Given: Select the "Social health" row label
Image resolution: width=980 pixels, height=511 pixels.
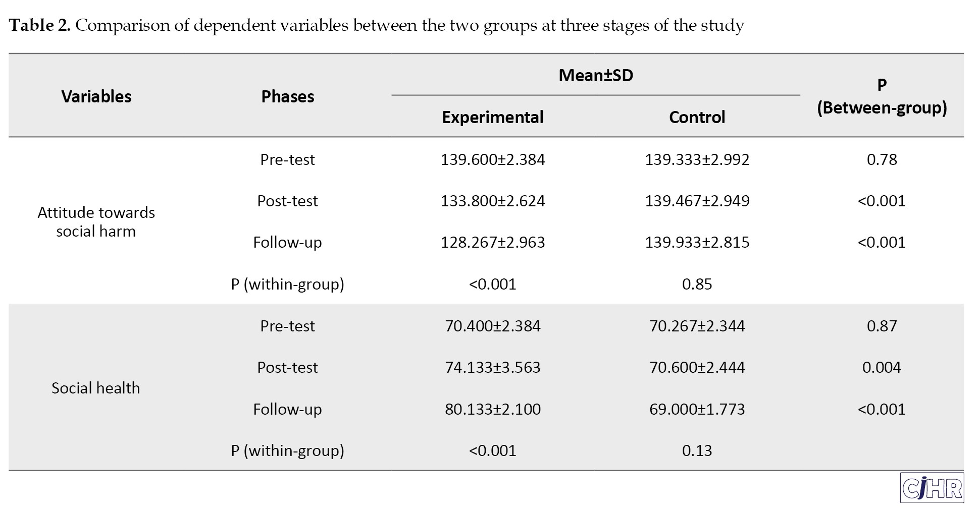Looking at the screenshot, I should click(x=96, y=388).
